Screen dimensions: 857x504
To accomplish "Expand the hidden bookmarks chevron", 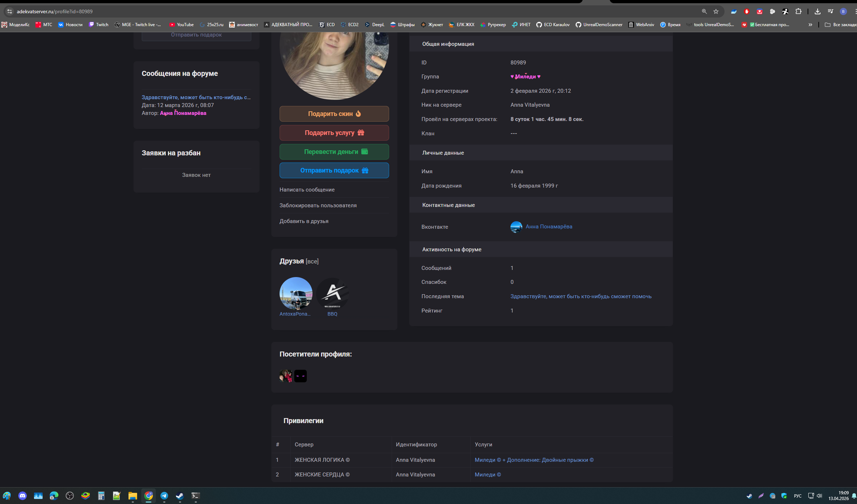I will coord(810,25).
